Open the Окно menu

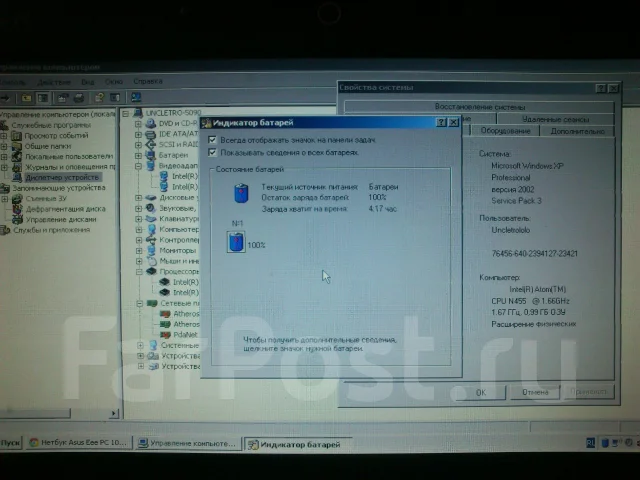pyautogui.click(x=114, y=82)
